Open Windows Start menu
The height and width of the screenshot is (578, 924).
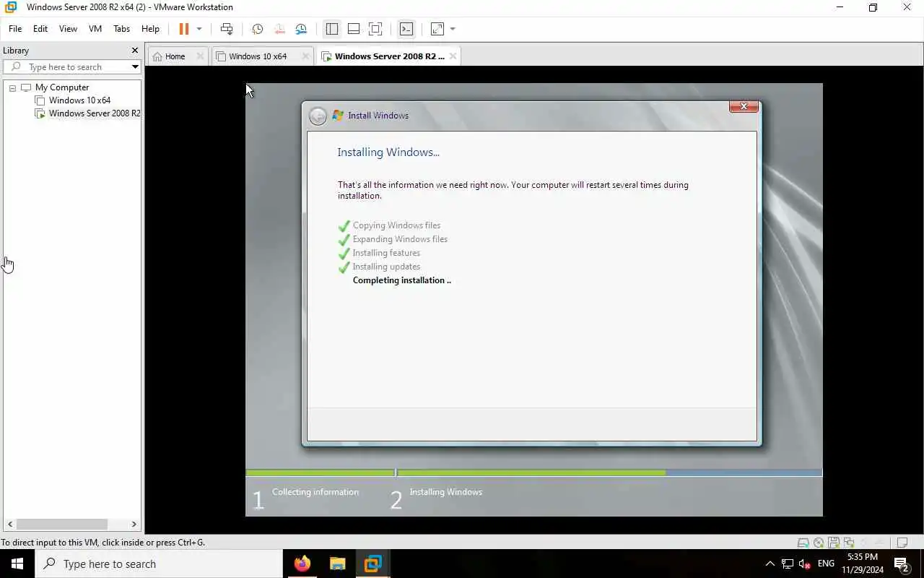(17, 564)
